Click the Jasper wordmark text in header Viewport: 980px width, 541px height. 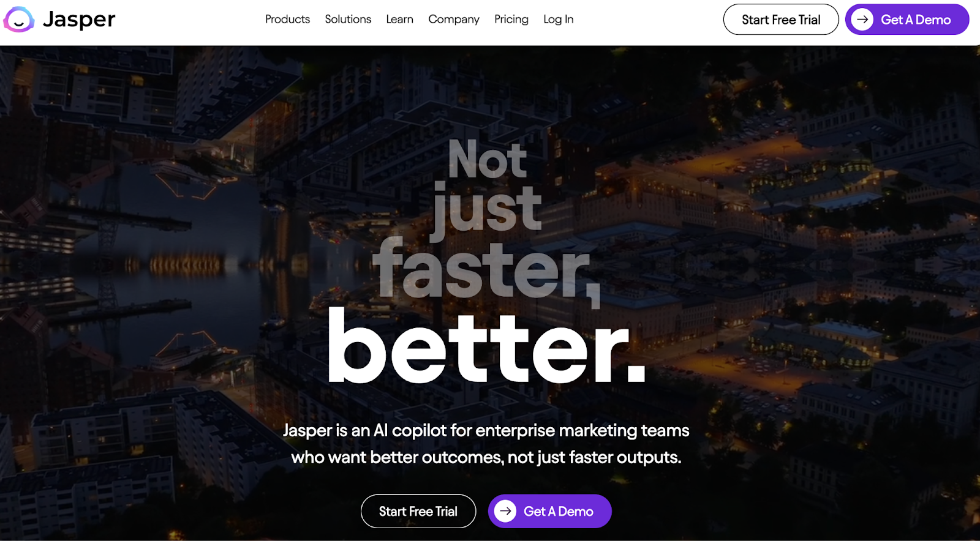[x=79, y=20]
